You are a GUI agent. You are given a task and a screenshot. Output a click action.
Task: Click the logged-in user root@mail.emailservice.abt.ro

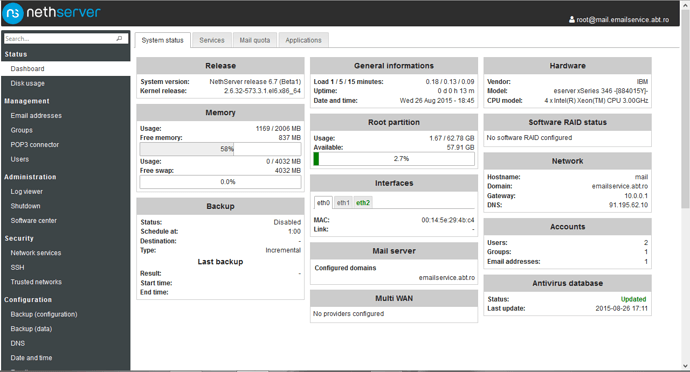(x=623, y=20)
